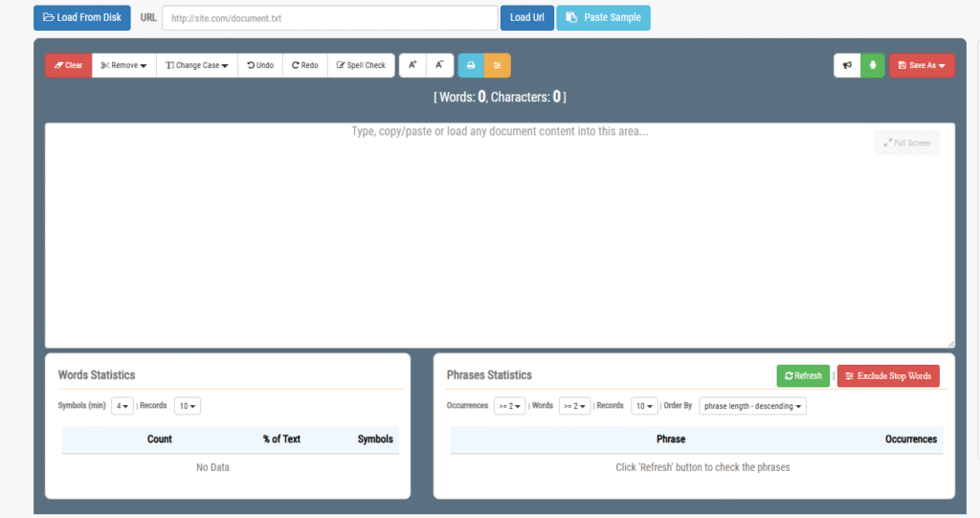Image resolution: width=980 pixels, height=518 pixels.
Task: Refresh the Phrases Statistics
Action: point(803,376)
